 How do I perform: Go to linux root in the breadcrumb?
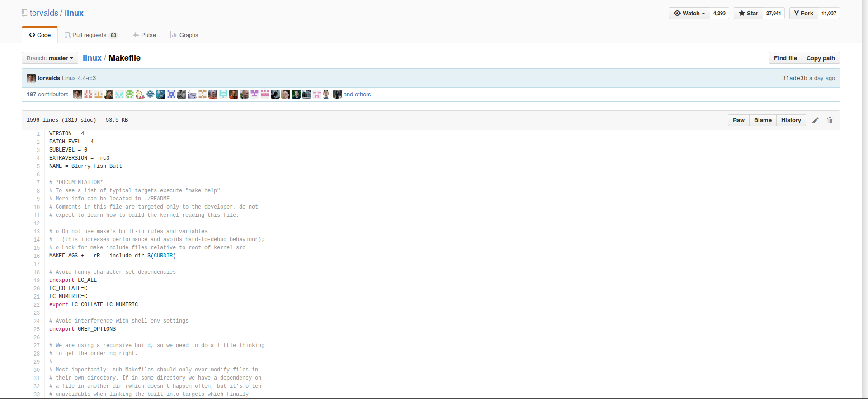coord(92,58)
